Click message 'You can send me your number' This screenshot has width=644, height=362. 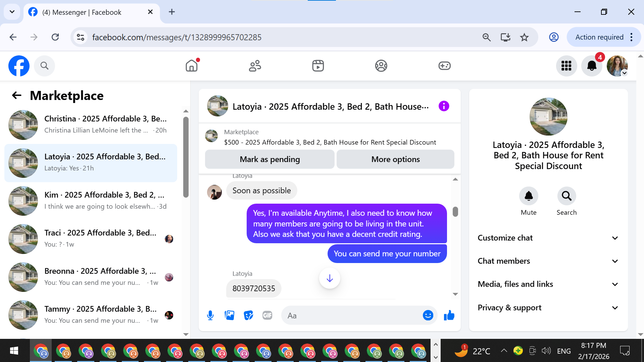pos(387,254)
